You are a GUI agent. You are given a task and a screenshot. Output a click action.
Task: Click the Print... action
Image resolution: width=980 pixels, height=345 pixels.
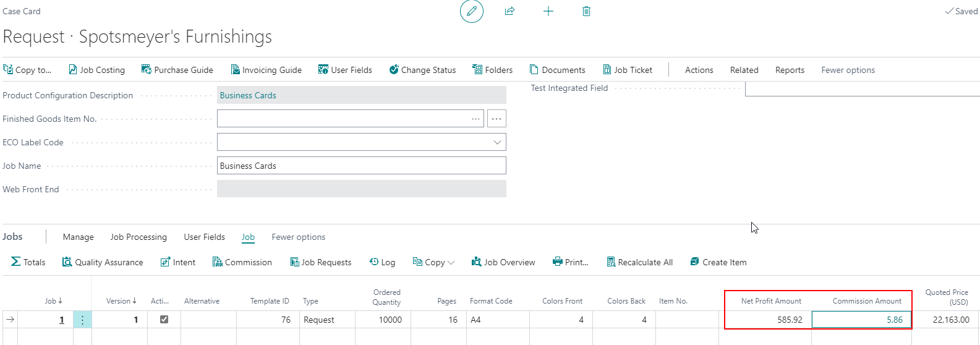click(571, 262)
